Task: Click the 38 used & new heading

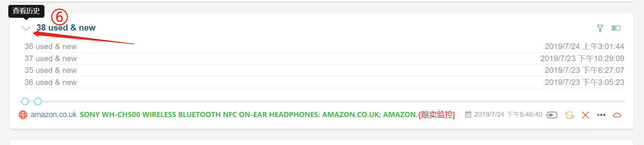Action: [x=66, y=28]
